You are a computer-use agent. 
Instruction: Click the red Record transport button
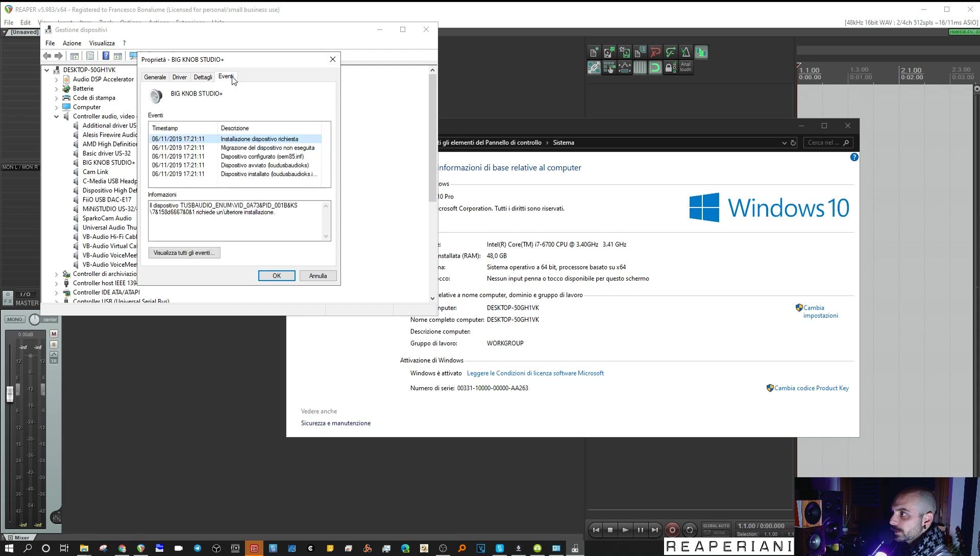point(672,530)
